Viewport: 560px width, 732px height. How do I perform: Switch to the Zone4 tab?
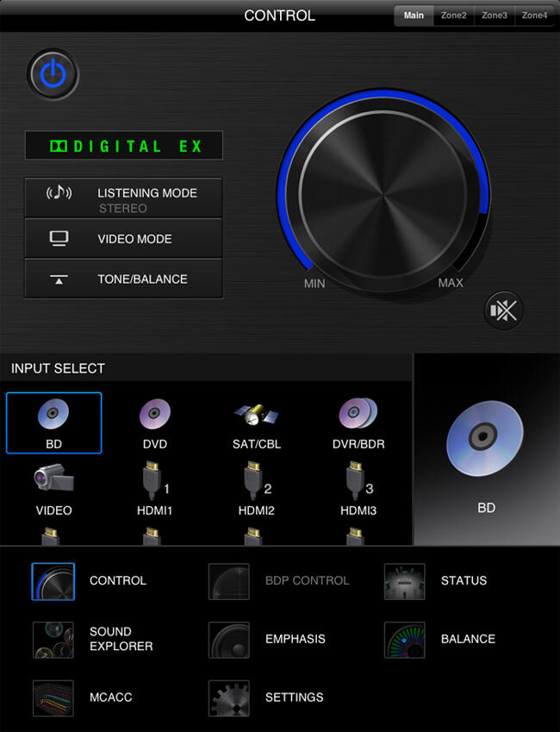(x=534, y=16)
